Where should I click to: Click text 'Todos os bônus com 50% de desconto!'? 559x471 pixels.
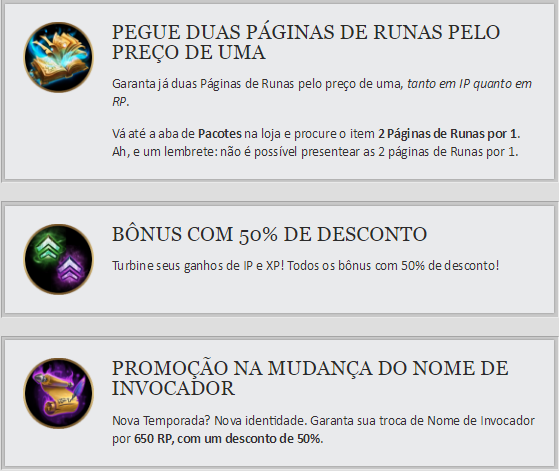[x=393, y=266]
